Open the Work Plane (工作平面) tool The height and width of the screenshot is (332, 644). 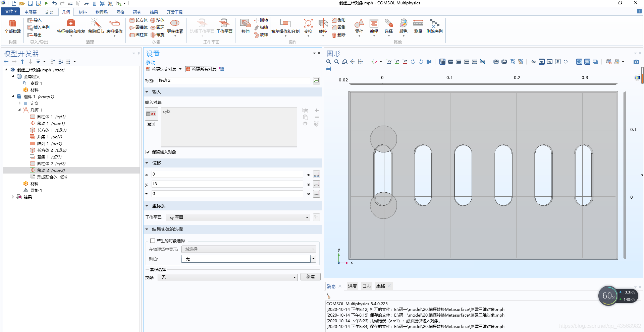(x=224, y=26)
